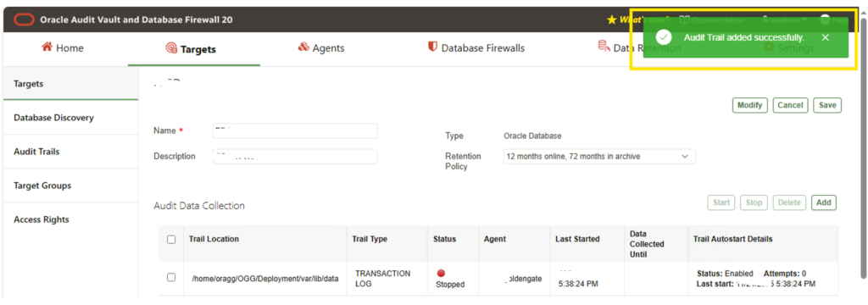The width and height of the screenshot is (868, 305).
Task: Click the Description input field
Action: pyautogui.click(x=295, y=157)
